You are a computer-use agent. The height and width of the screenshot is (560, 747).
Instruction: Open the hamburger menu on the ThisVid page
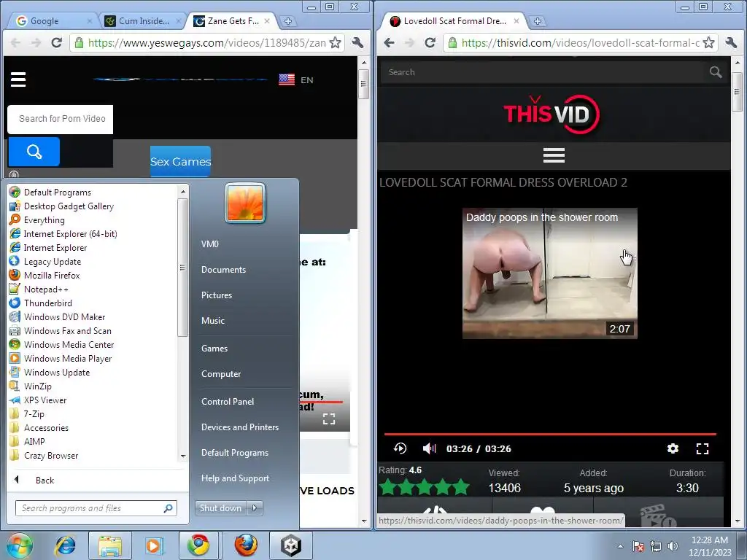coord(554,155)
